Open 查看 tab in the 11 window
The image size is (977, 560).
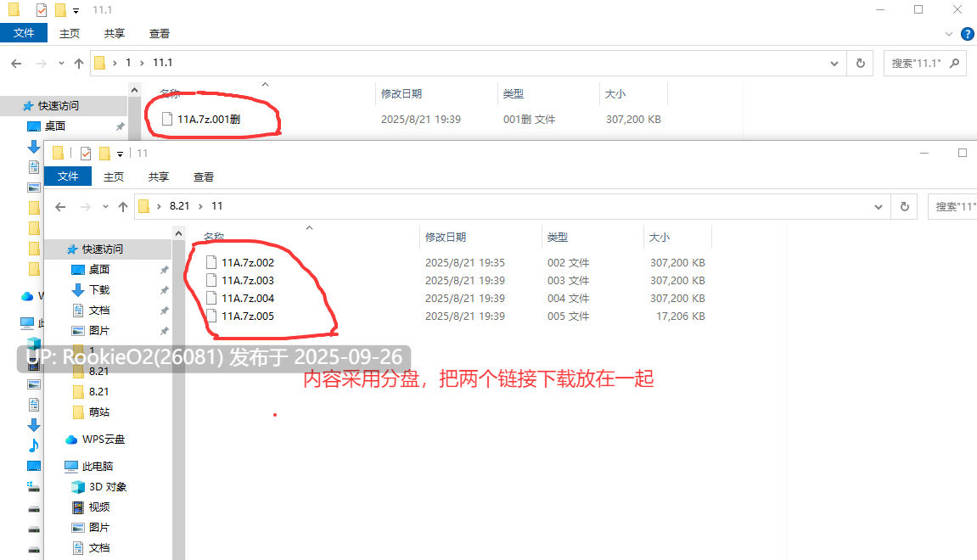pos(203,176)
